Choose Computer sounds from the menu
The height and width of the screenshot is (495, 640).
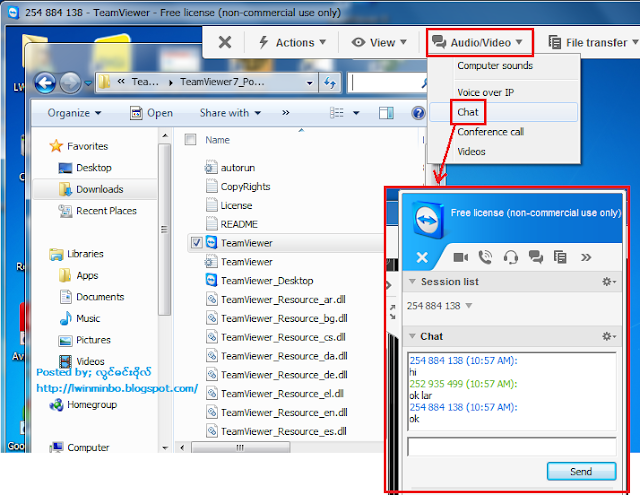tap(495, 66)
